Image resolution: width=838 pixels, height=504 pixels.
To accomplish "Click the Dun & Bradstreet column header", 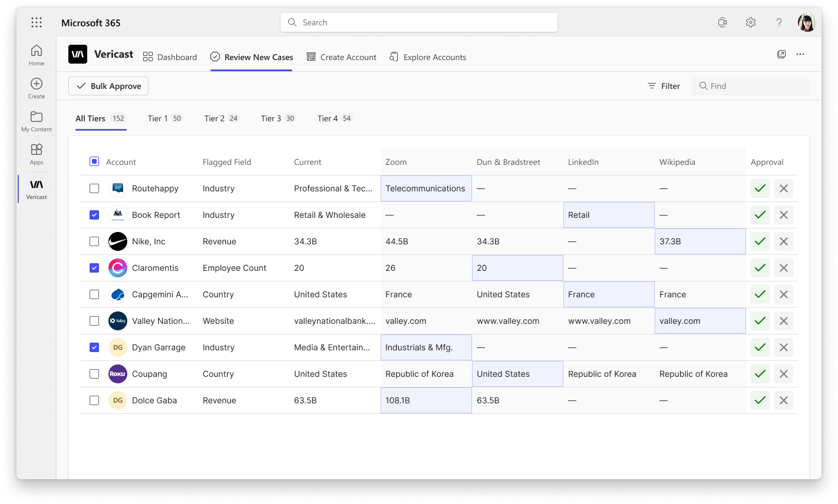I will tap(509, 162).
